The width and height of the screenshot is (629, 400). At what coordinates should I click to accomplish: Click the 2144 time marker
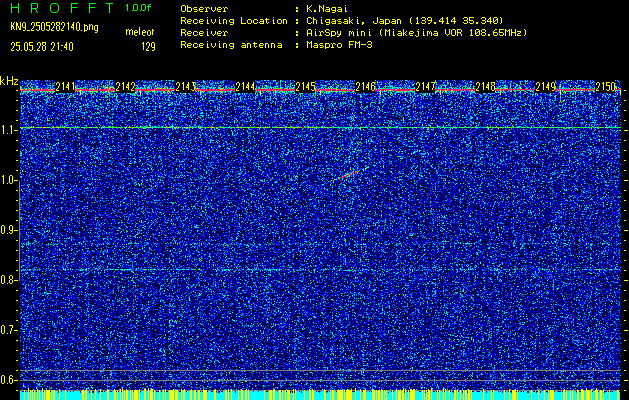coord(245,87)
